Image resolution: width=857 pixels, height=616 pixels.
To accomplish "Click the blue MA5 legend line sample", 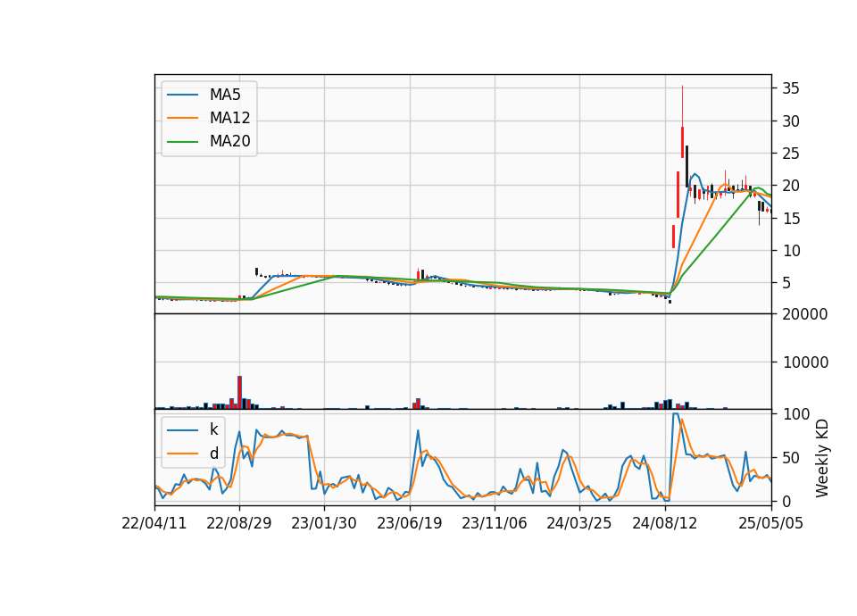I will pos(182,96).
